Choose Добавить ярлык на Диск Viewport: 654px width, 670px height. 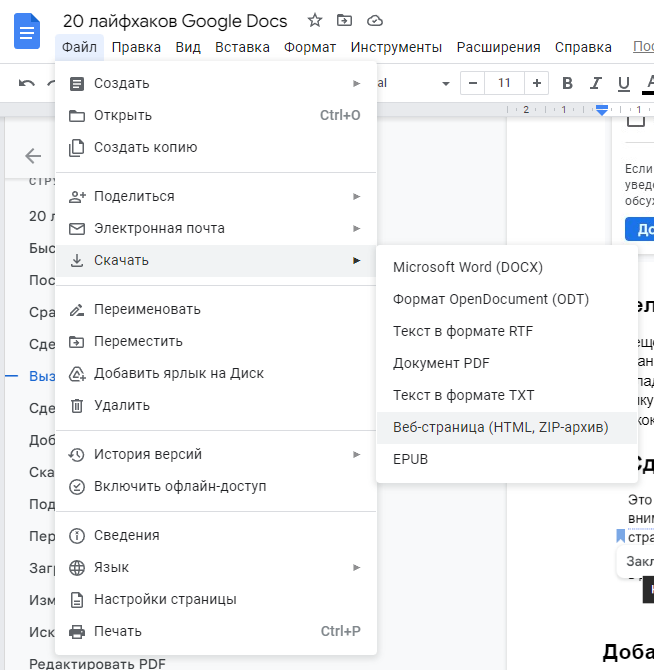[x=216, y=373]
